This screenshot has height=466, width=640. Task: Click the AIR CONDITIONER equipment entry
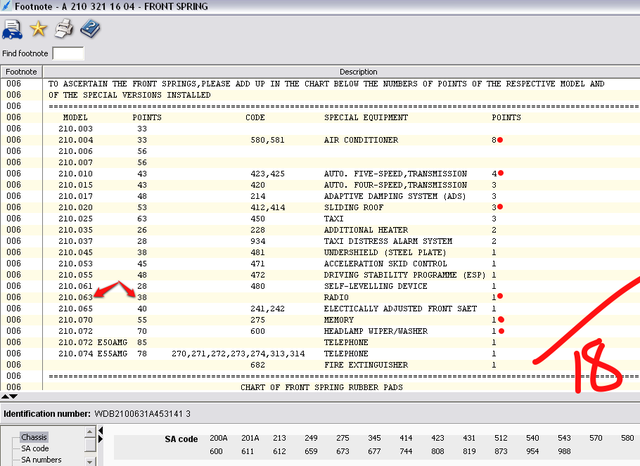361,140
